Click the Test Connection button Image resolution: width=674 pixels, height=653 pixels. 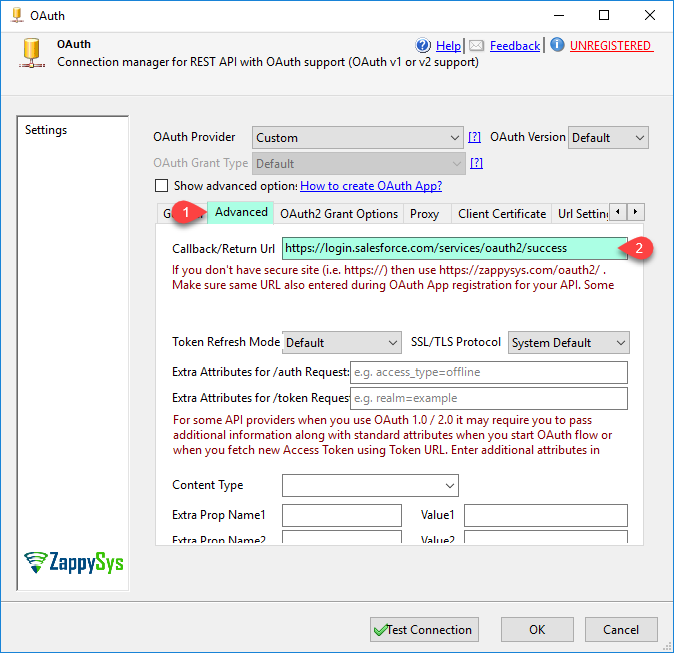coord(424,630)
